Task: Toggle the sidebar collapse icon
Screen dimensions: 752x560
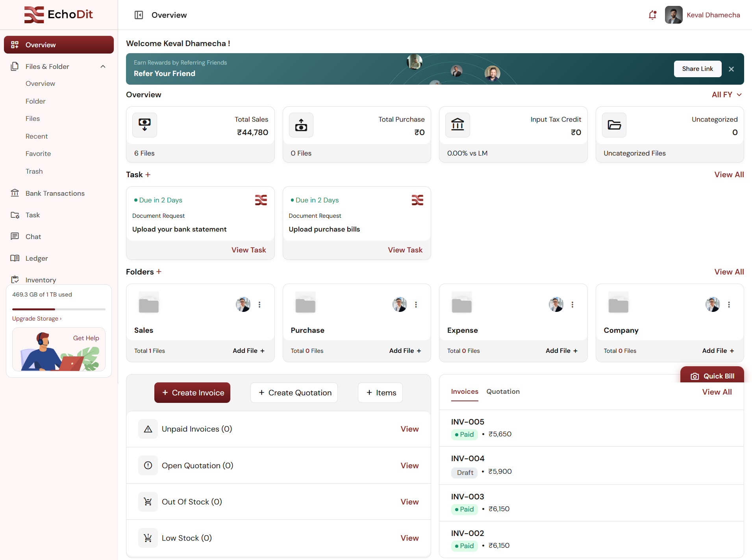Action: point(139,15)
